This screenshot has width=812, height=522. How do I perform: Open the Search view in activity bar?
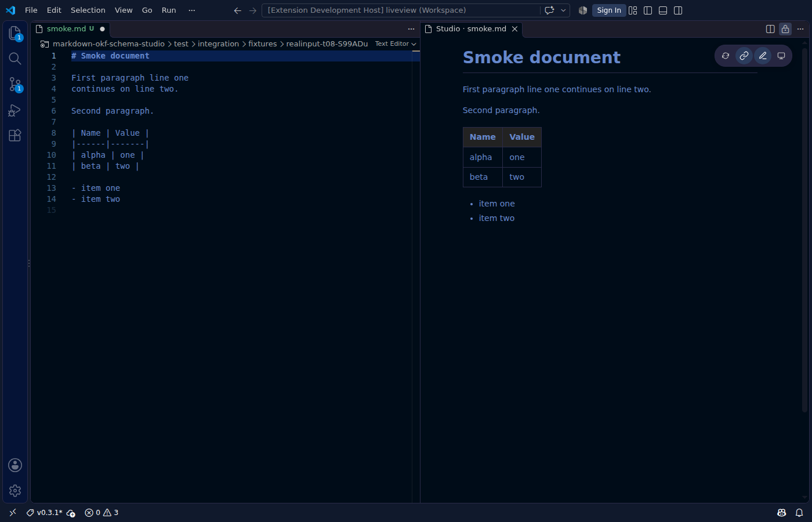[x=15, y=59]
